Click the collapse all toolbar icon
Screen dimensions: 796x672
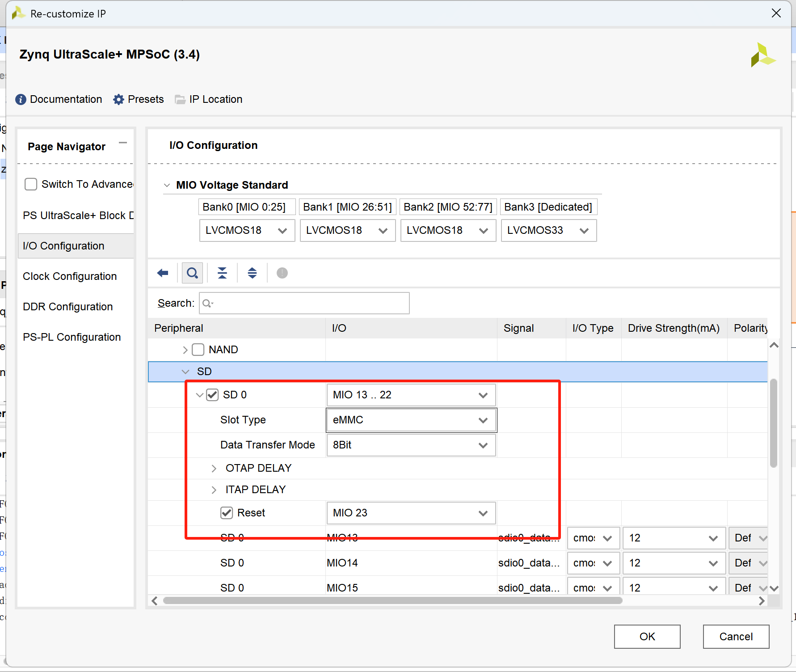pos(222,273)
